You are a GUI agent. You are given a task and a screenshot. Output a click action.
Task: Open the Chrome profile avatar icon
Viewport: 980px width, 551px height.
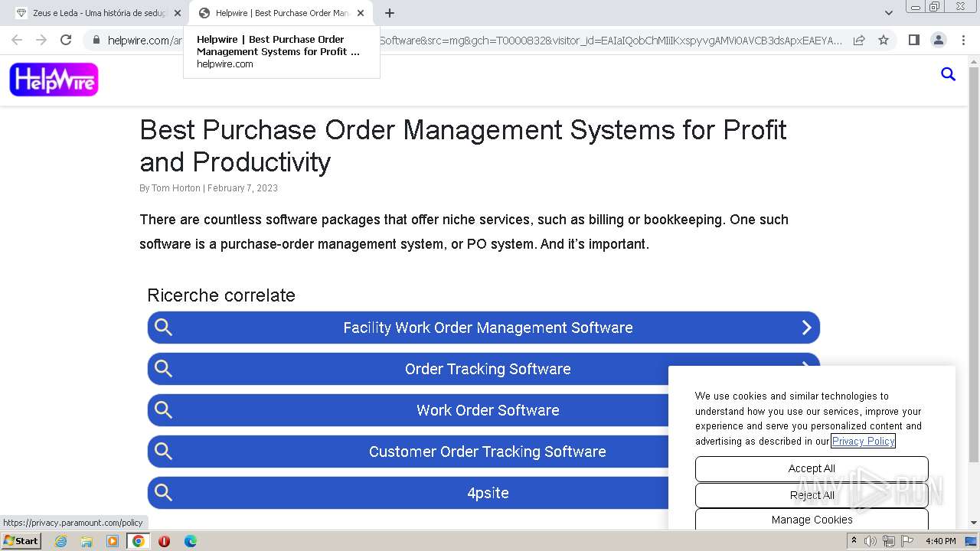click(x=938, y=40)
